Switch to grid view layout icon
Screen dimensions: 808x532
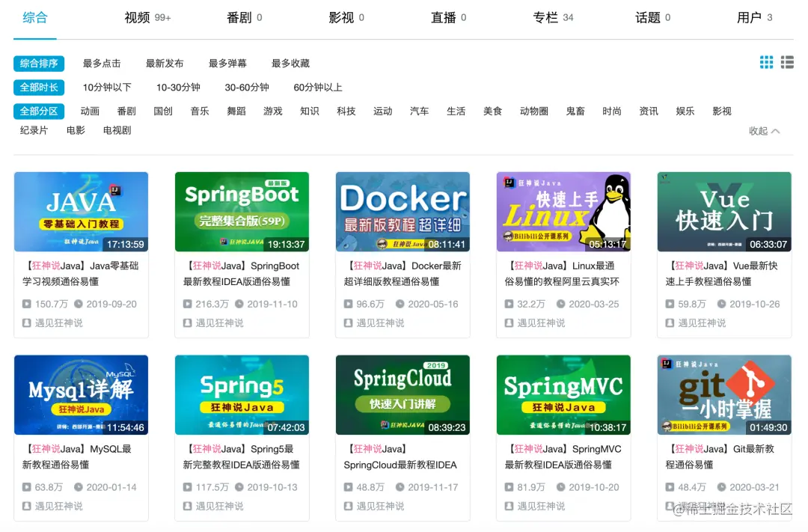[x=766, y=62]
